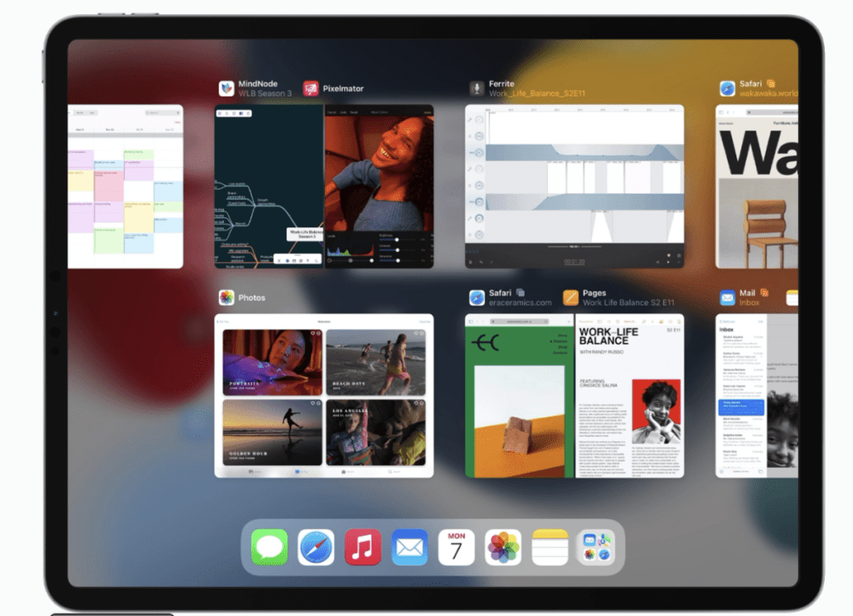This screenshot has height=616, width=853.
Task: Open Calendar showing MON 7 in dock
Action: pos(456,547)
